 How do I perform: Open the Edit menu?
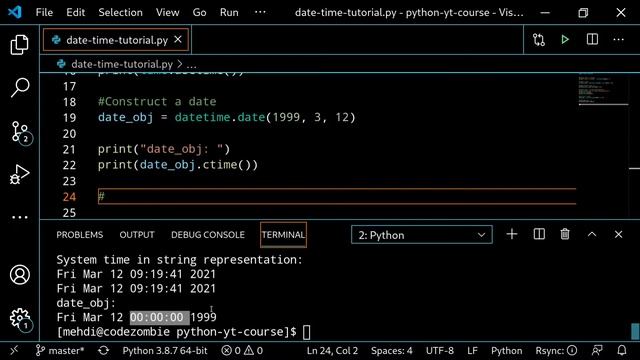click(x=76, y=12)
